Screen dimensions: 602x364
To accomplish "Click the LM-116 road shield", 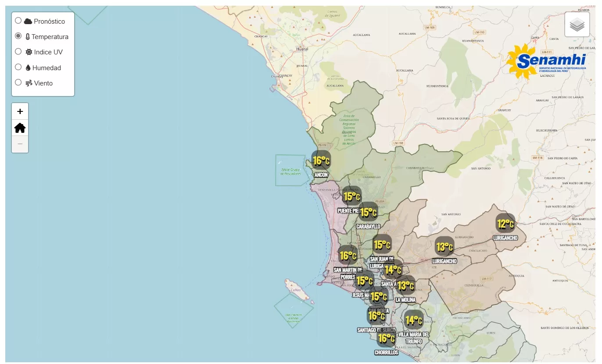I will coord(537,157).
